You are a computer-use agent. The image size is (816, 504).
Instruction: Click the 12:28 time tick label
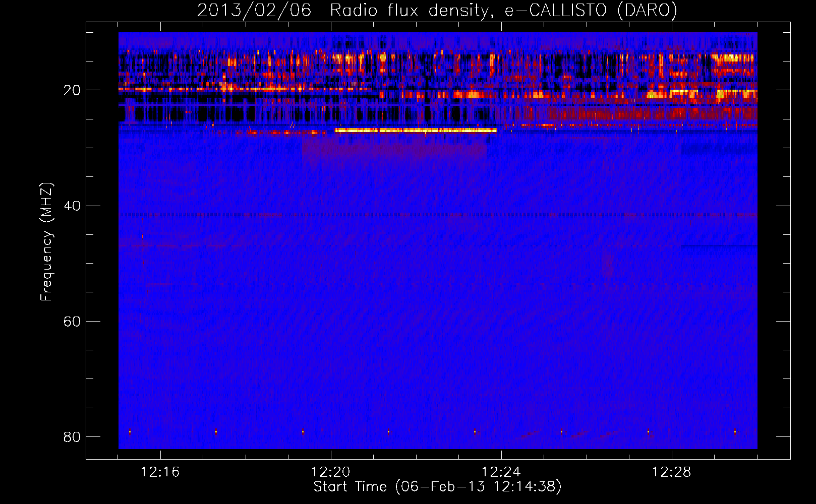672,472
